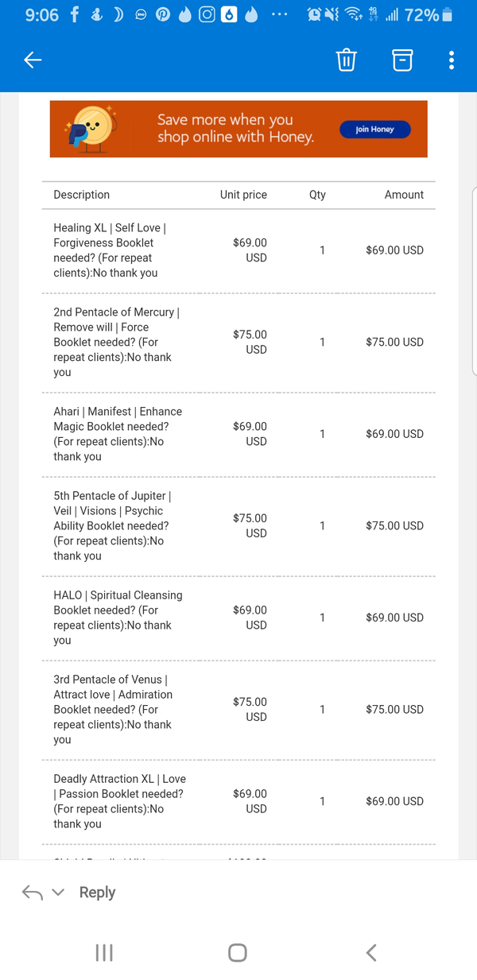
Task: Open the three-dot more options menu
Action: pos(452,60)
